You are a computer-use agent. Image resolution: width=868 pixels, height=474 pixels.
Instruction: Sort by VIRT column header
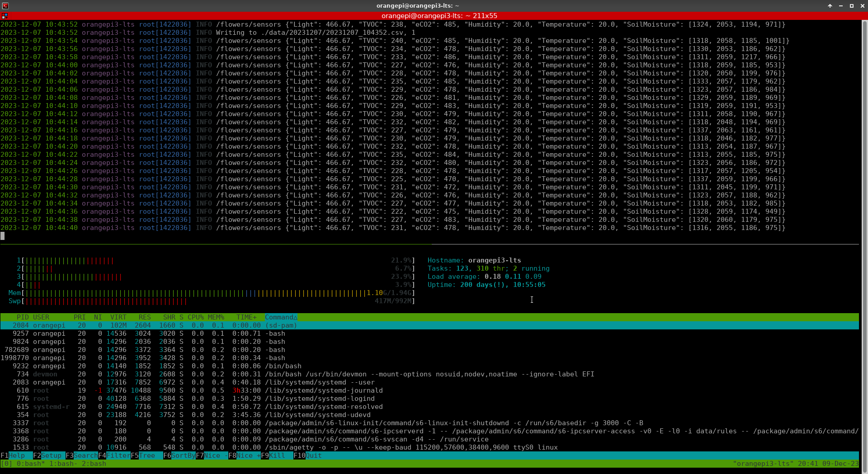[118, 317]
